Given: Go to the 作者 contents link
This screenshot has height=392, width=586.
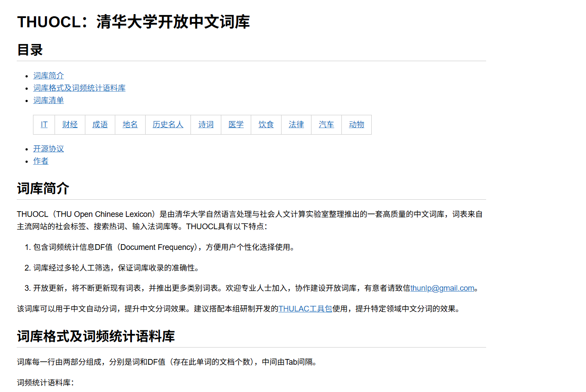Looking at the screenshot, I should pyautogui.click(x=41, y=161).
